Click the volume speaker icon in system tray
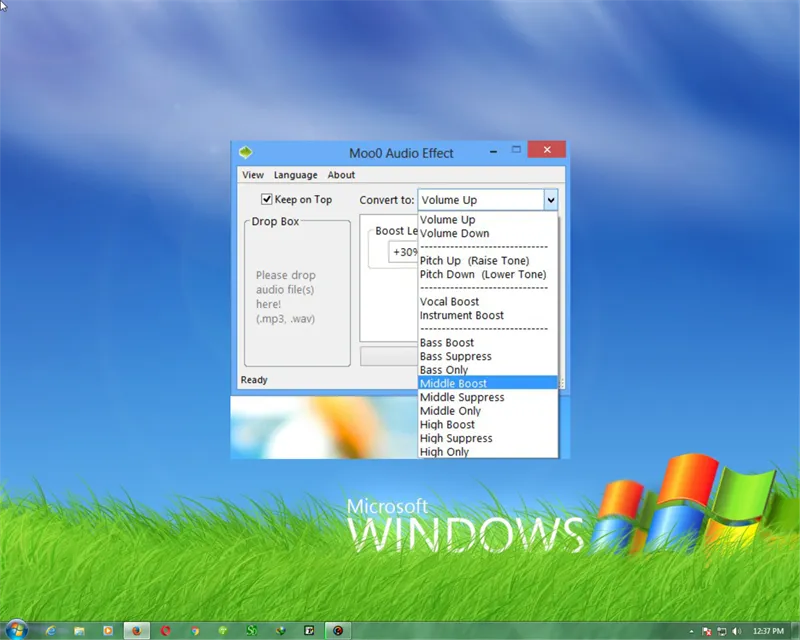The width and height of the screenshot is (800, 640). 736,631
